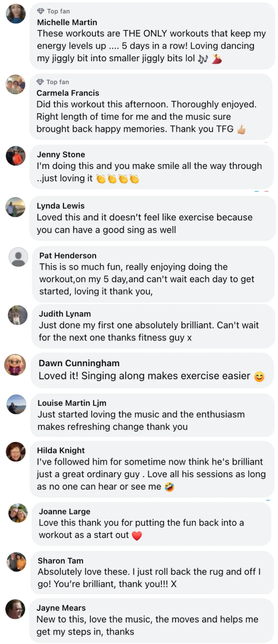Click the thumbs up emoji in Carmela's comment

point(241,130)
